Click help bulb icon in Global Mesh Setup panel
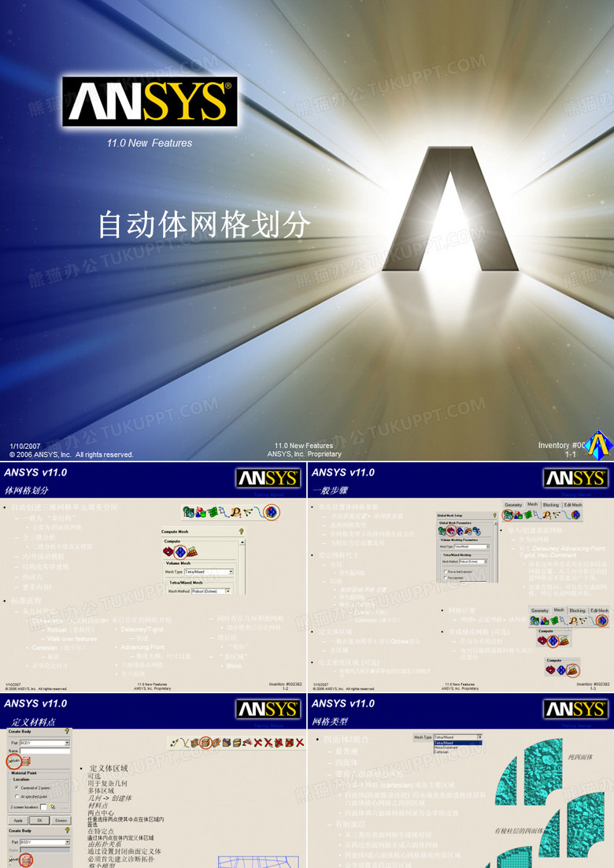 pyautogui.click(x=494, y=515)
